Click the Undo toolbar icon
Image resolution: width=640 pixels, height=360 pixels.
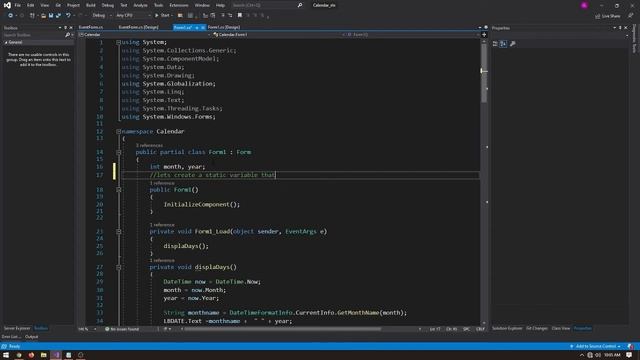coord(68,16)
